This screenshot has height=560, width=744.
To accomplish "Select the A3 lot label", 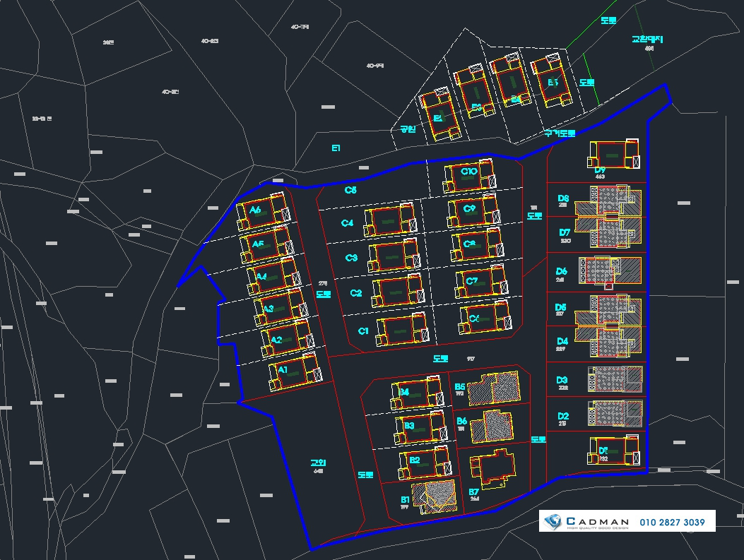I will pos(268,309).
